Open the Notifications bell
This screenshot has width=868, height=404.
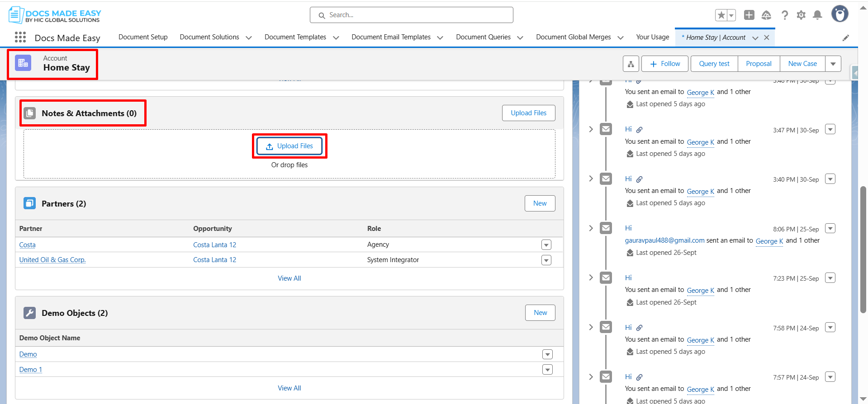[x=817, y=15]
